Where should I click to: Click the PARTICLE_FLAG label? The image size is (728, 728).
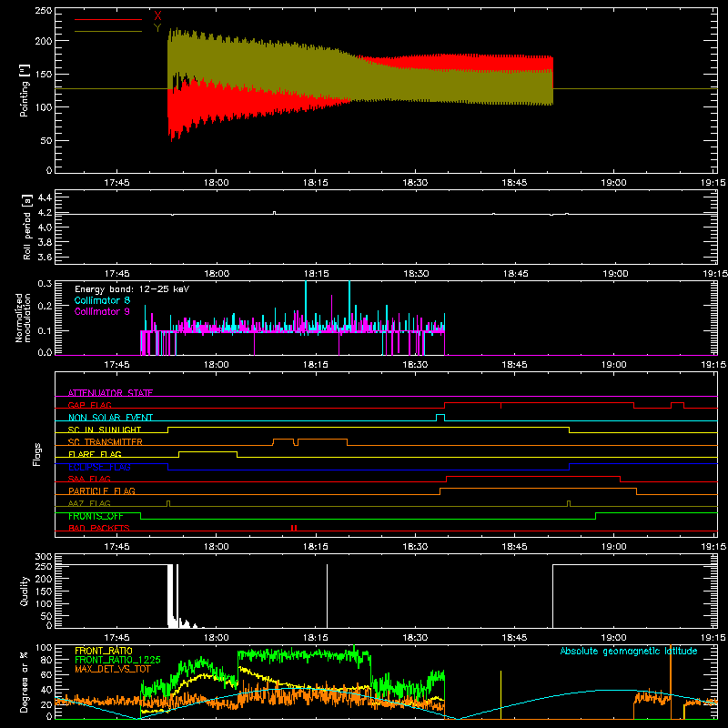[x=102, y=490]
